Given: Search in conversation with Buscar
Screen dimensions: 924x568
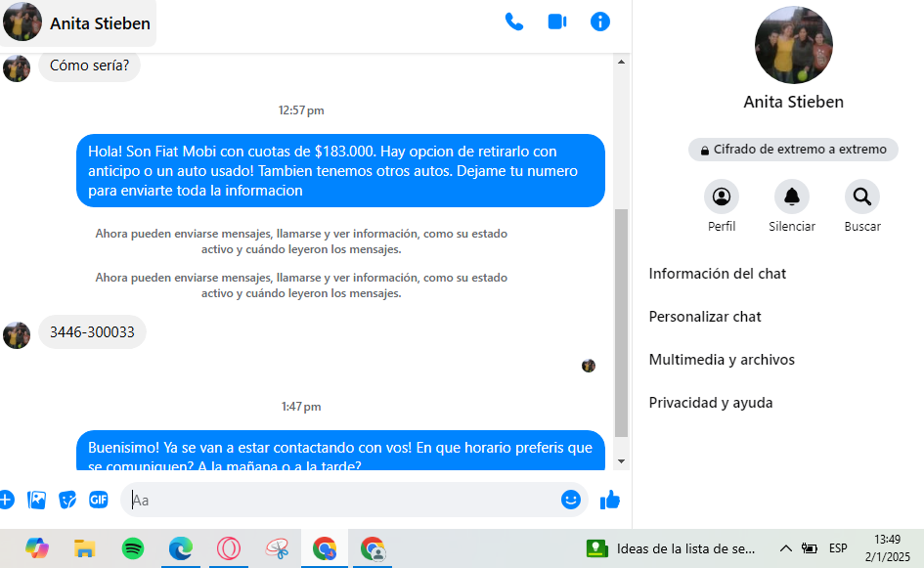Looking at the screenshot, I should (x=862, y=197).
